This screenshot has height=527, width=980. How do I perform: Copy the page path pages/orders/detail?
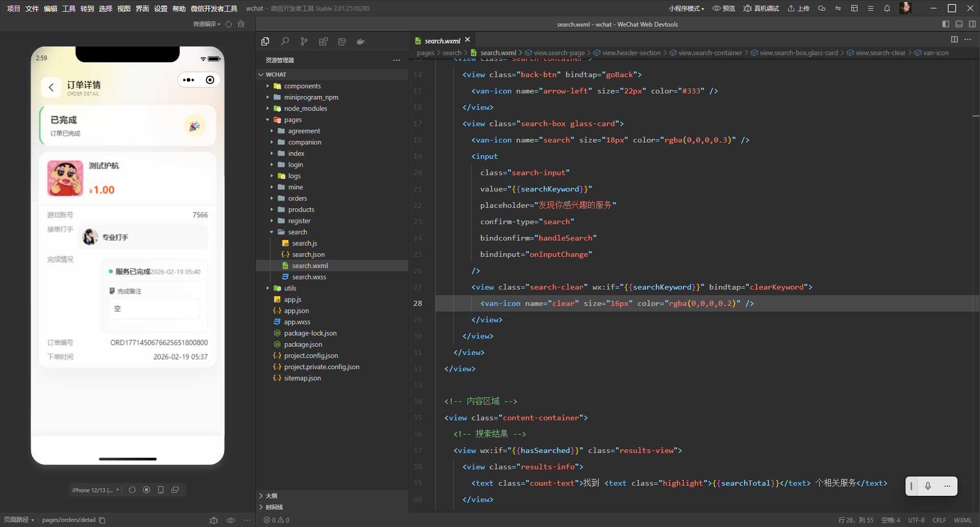pyautogui.click(x=102, y=520)
